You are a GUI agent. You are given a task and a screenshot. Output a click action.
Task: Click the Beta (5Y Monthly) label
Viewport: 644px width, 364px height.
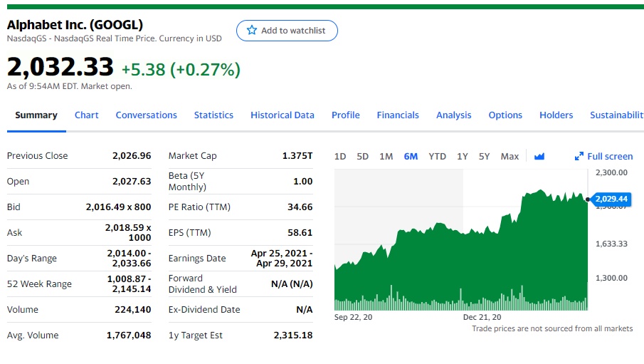pyautogui.click(x=187, y=182)
